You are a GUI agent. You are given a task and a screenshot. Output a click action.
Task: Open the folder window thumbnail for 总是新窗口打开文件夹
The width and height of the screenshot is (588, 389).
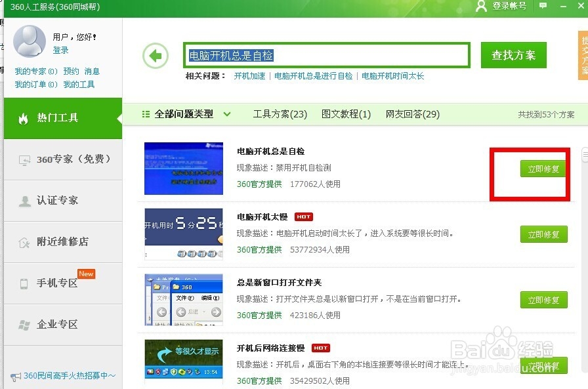tap(184, 299)
